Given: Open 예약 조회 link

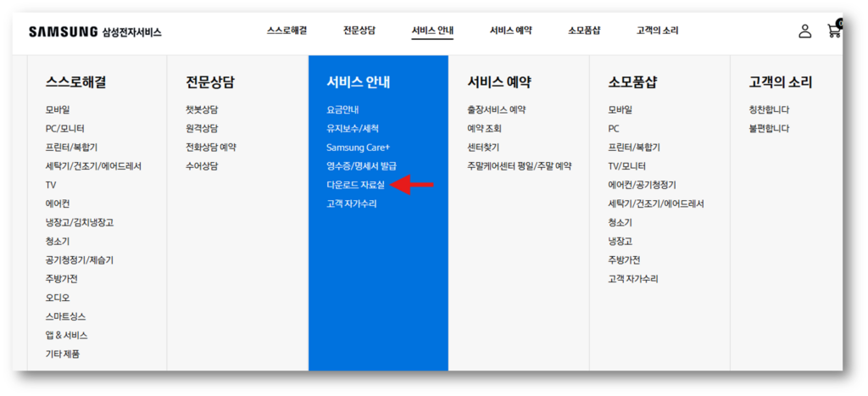Looking at the screenshot, I should (x=484, y=129).
